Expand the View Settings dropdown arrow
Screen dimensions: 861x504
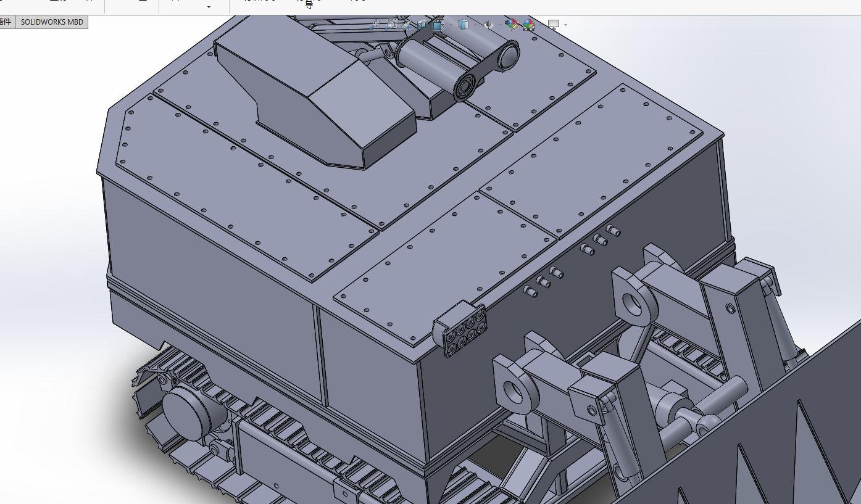point(565,25)
